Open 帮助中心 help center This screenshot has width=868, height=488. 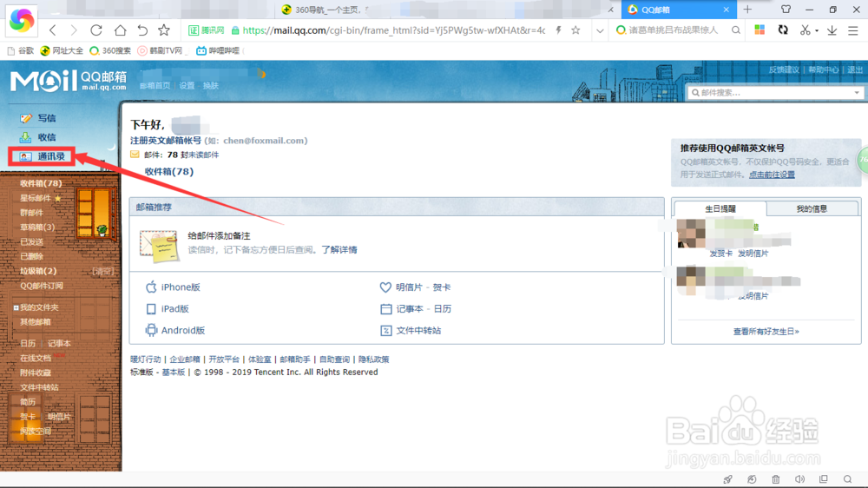[x=823, y=69]
